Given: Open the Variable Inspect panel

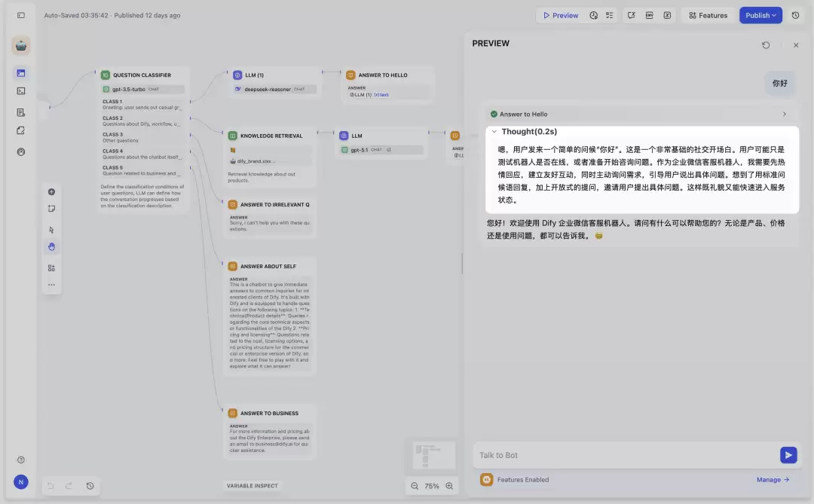Looking at the screenshot, I should click(x=252, y=486).
